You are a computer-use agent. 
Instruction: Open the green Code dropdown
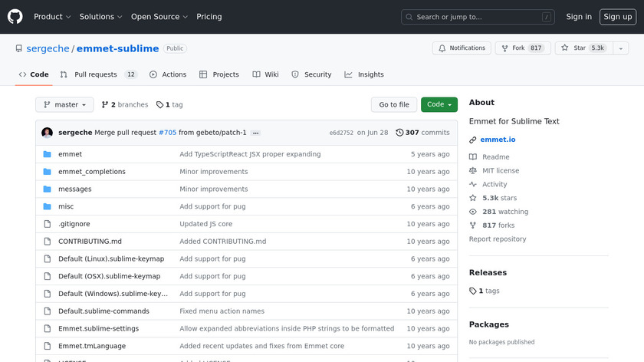pos(439,104)
